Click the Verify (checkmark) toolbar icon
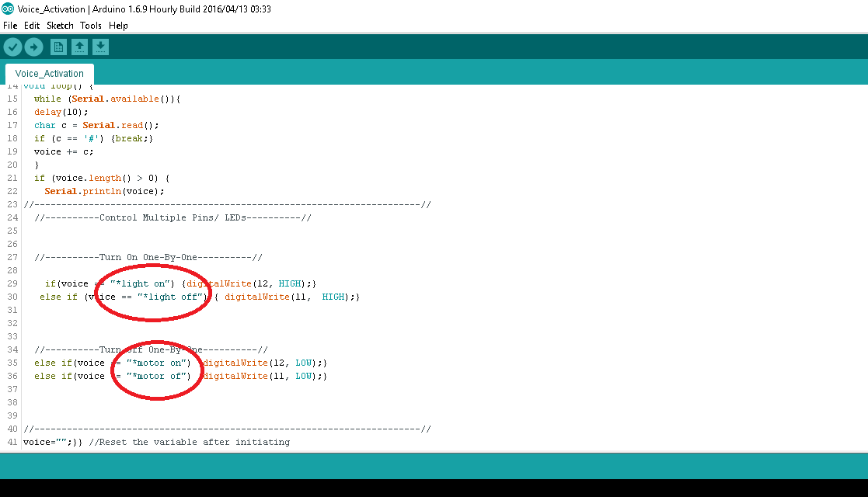 (12, 47)
